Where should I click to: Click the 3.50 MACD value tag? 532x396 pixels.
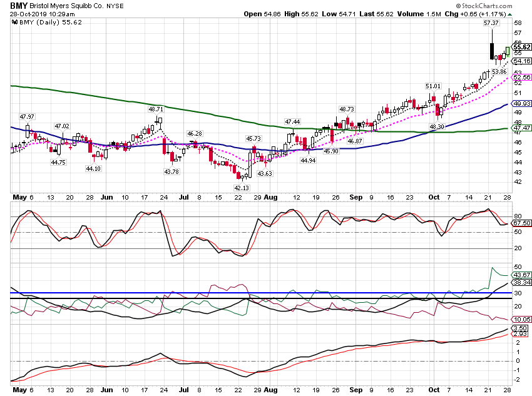[520, 328]
